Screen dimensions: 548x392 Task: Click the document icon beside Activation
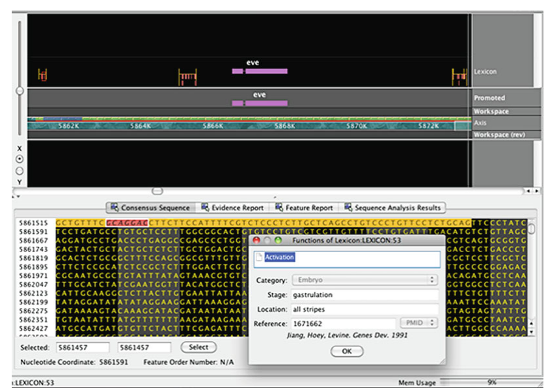click(259, 257)
